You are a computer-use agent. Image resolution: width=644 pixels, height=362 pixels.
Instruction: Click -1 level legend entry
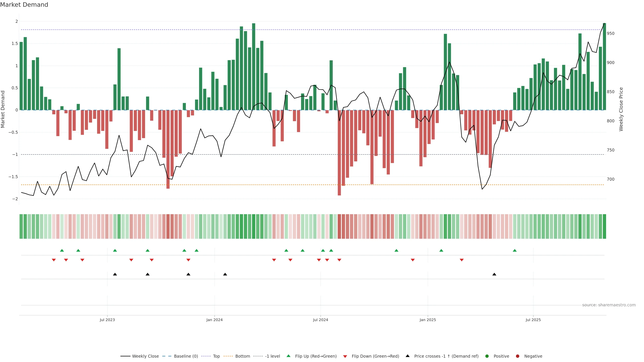[272, 356]
